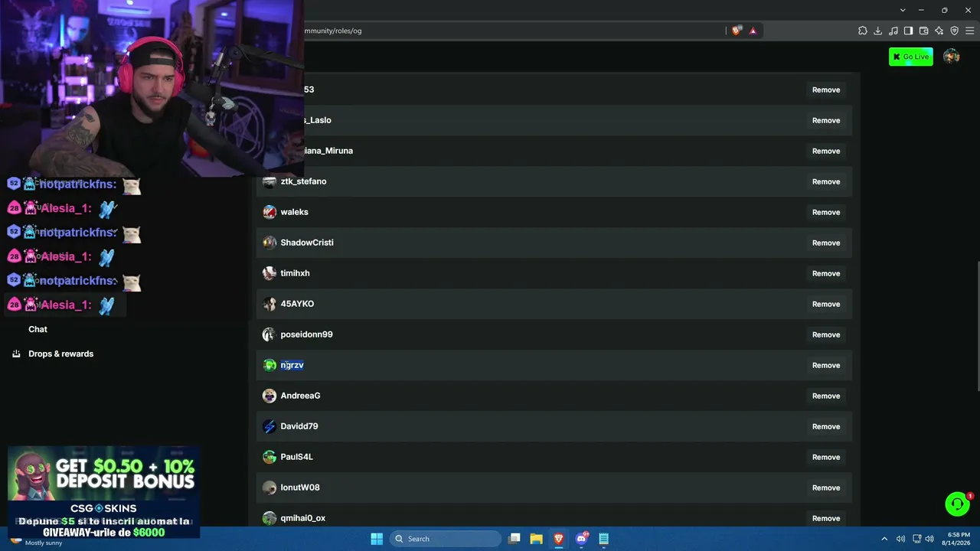Click the IonutW08 avatar
Screen dimensions: 980x551
coord(269,487)
